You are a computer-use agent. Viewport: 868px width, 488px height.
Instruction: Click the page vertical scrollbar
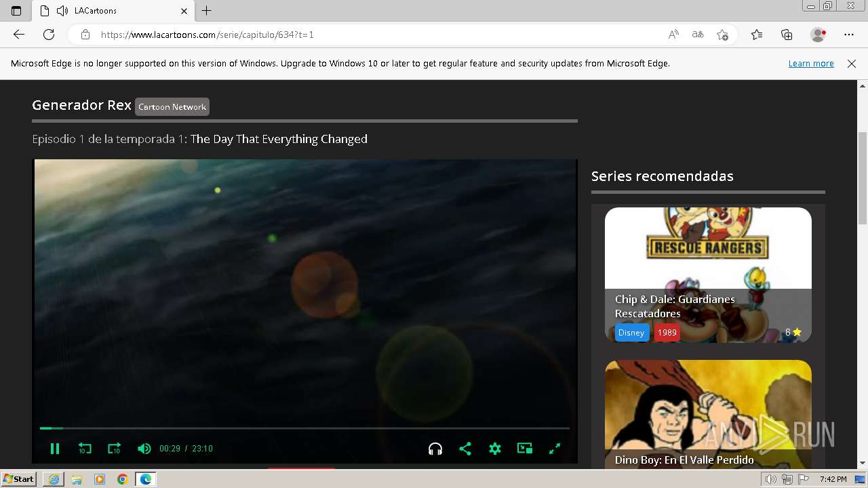(x=863, y=178)
